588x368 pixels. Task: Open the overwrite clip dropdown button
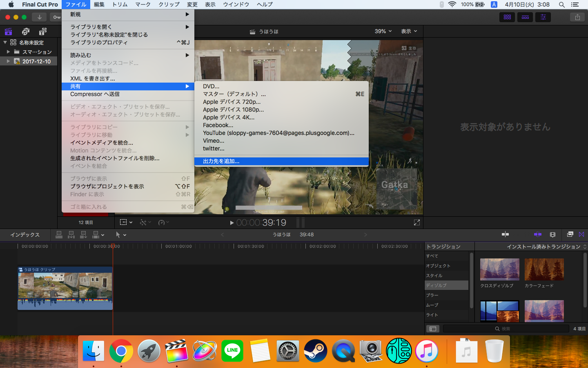(x=98, y=235)
